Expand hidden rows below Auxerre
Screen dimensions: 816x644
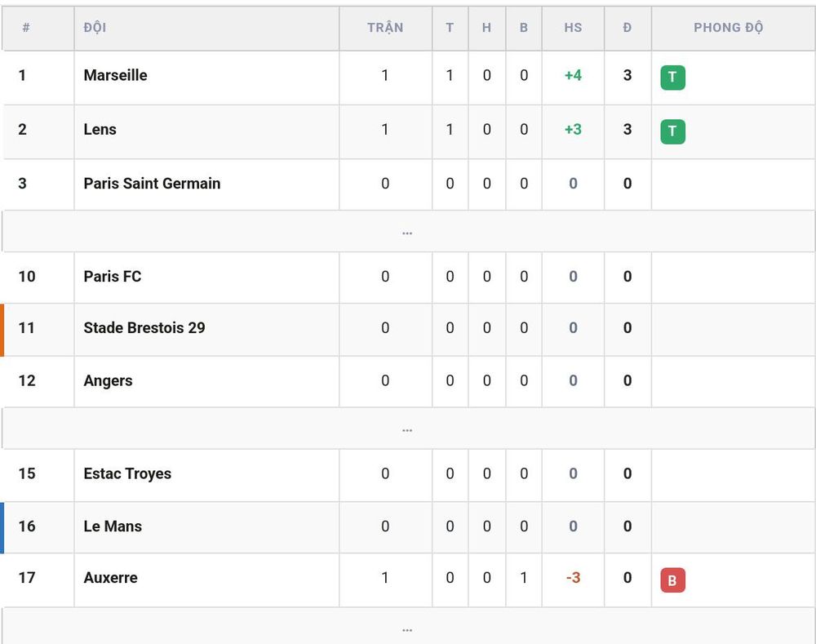[x=407, y=628]
